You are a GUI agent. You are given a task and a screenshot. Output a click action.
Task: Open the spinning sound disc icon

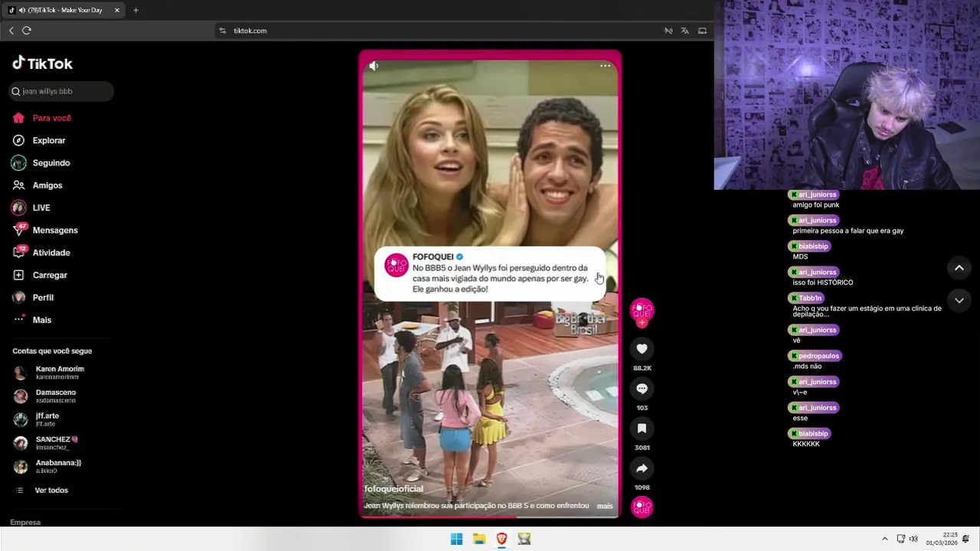click(642, 507)
